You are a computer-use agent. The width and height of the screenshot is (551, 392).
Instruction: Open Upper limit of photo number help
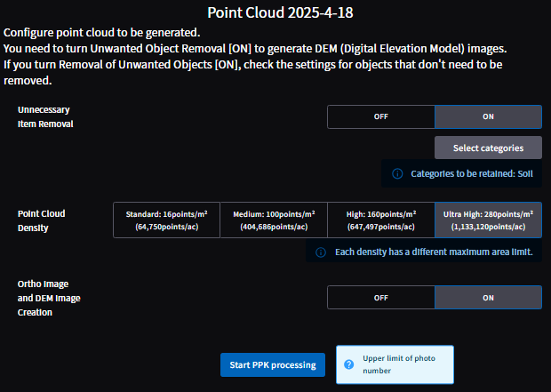pos(395,364)
